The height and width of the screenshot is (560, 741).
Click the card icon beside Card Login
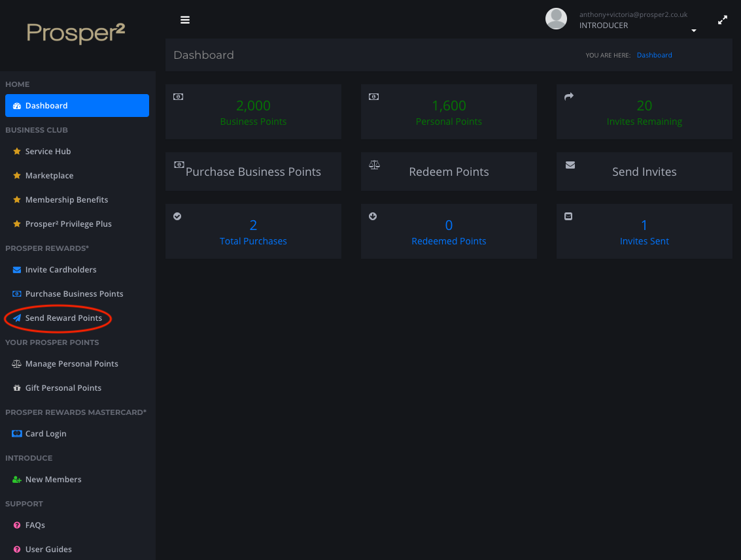(x=17, y=433)
